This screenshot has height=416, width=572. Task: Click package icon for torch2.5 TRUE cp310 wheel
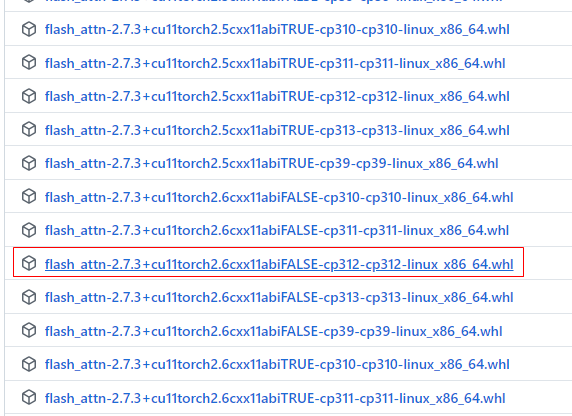click(x=29, y=29)
